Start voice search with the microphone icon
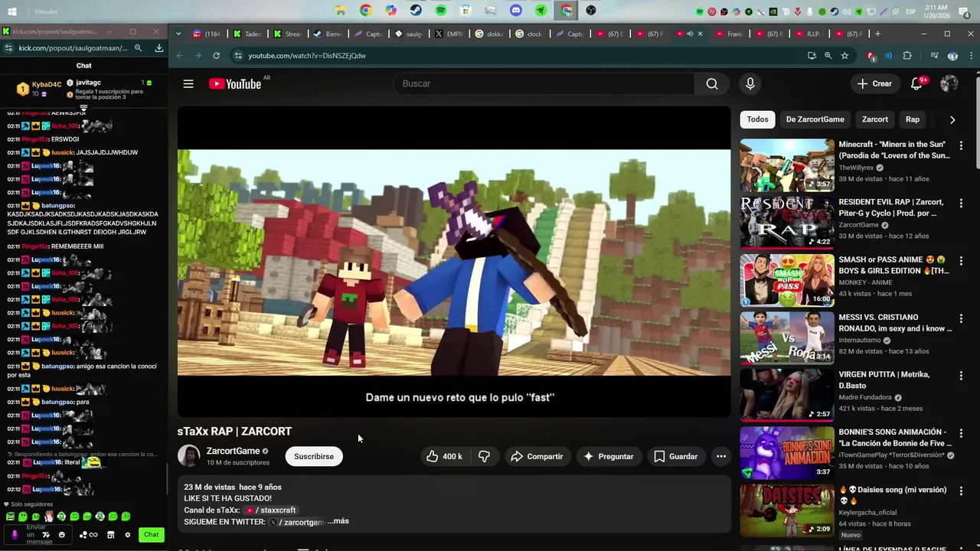The height and width of the screenshot is (551, 980). point(750,83)
